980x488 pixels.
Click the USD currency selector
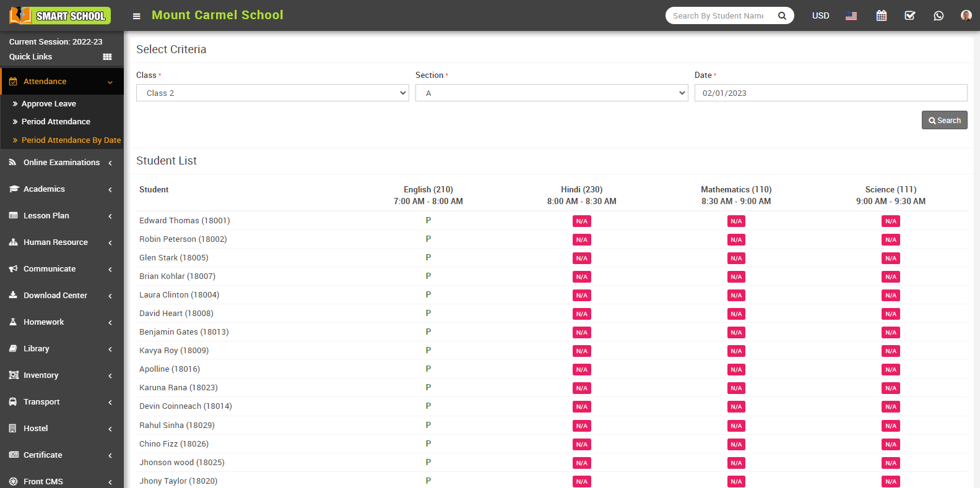(820, 15)
